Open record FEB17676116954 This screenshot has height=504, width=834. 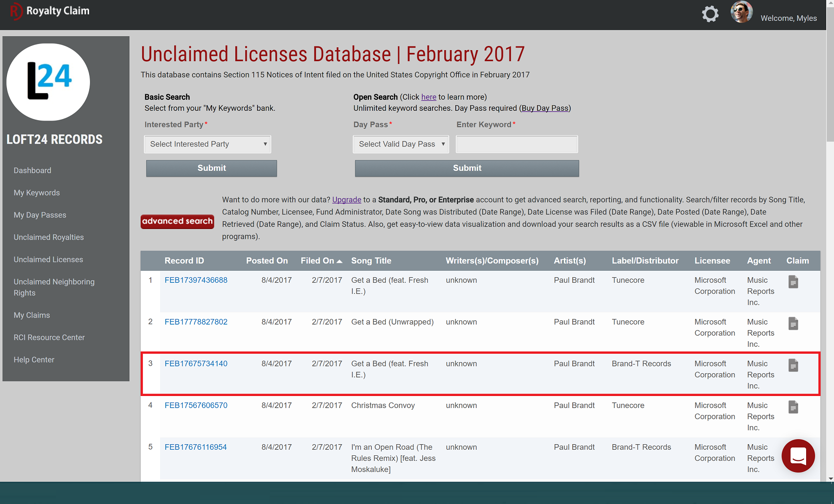[x=195, y=447]
